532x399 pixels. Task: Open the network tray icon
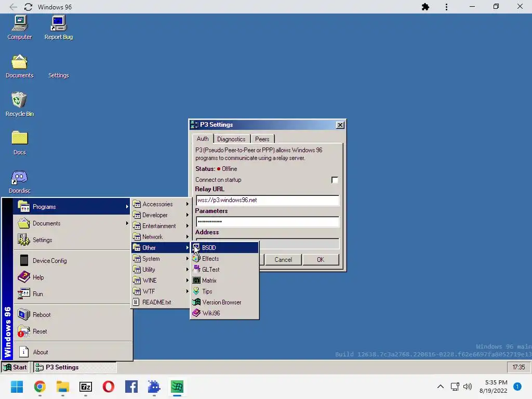(455, 387)
